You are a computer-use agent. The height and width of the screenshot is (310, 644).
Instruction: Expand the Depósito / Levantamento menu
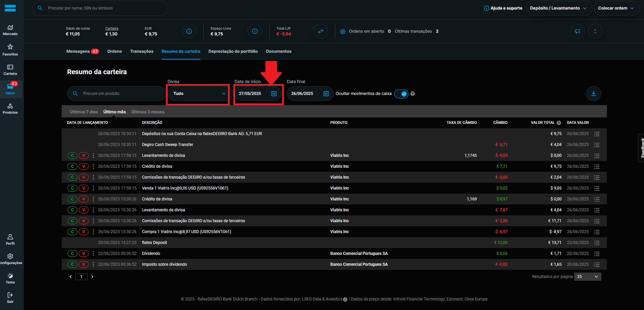[558, 8]
